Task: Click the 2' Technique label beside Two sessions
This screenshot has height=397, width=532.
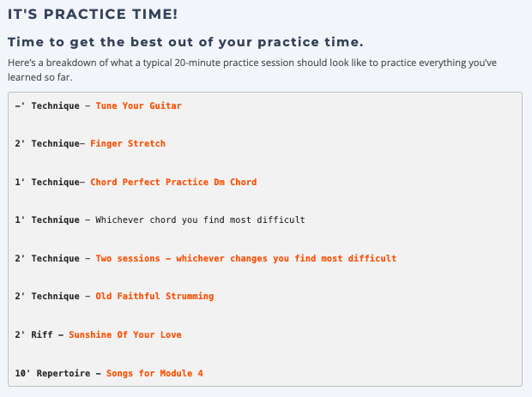Action: 47,258
